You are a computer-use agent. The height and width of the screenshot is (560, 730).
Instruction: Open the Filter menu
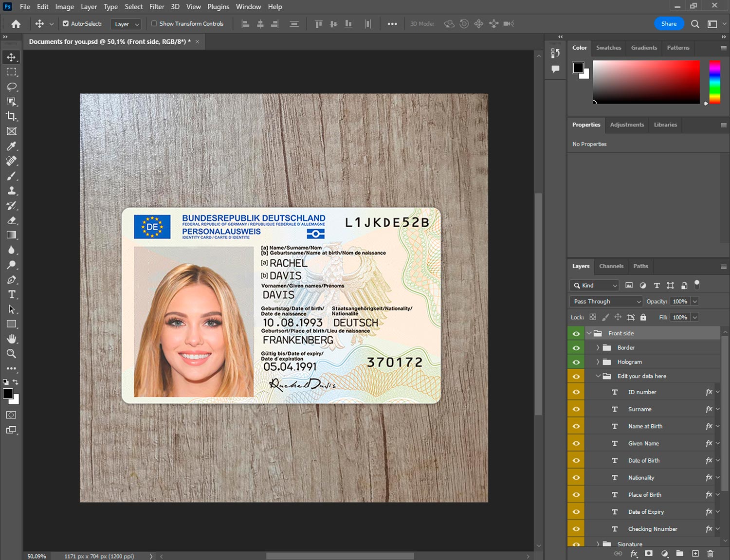click(x=157, y=7)
